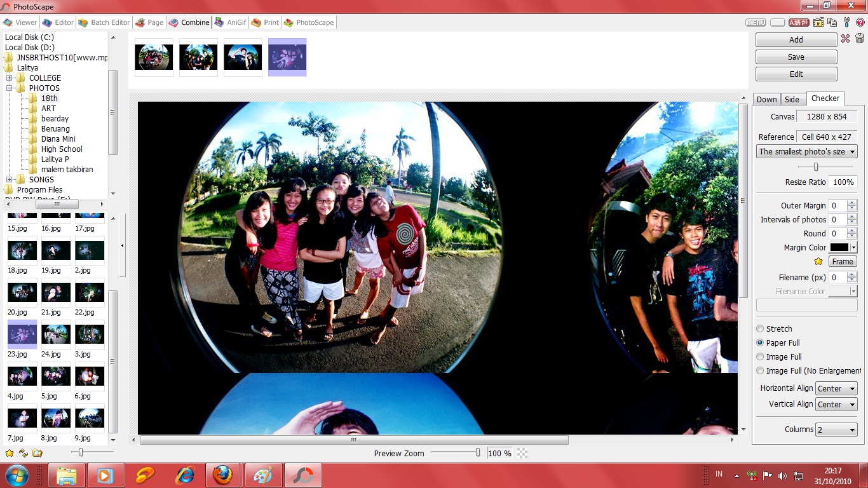Select Image Full (No Enlargement) option
868x488 pixels.
tap(760, 370)
